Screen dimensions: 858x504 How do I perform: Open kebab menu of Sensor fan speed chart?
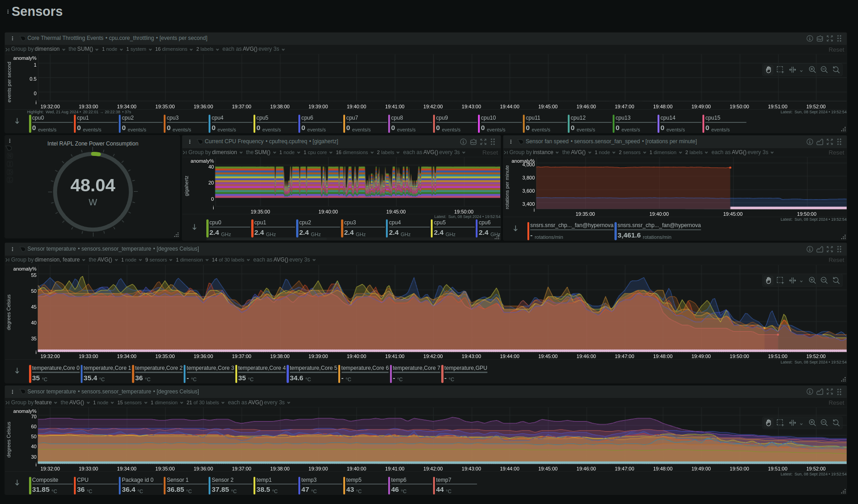[x=511, y=142]
